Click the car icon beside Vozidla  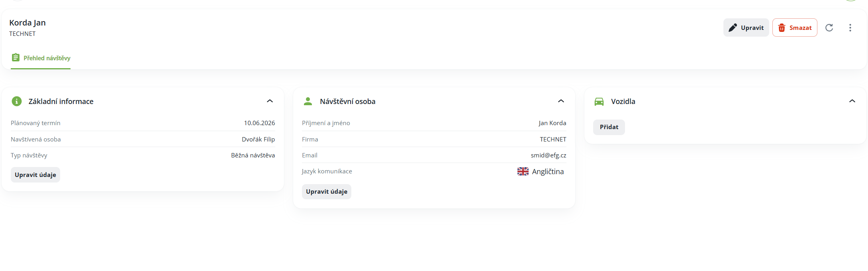click(x=599, y=102)
